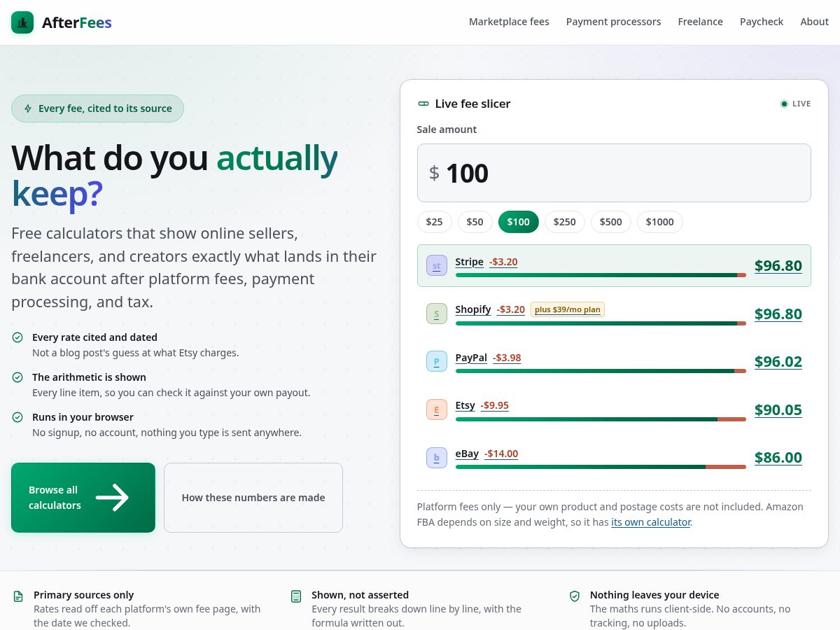The image size is (840, 630).
Task: Click the Stripe platform icon
Action: [437, 266]
